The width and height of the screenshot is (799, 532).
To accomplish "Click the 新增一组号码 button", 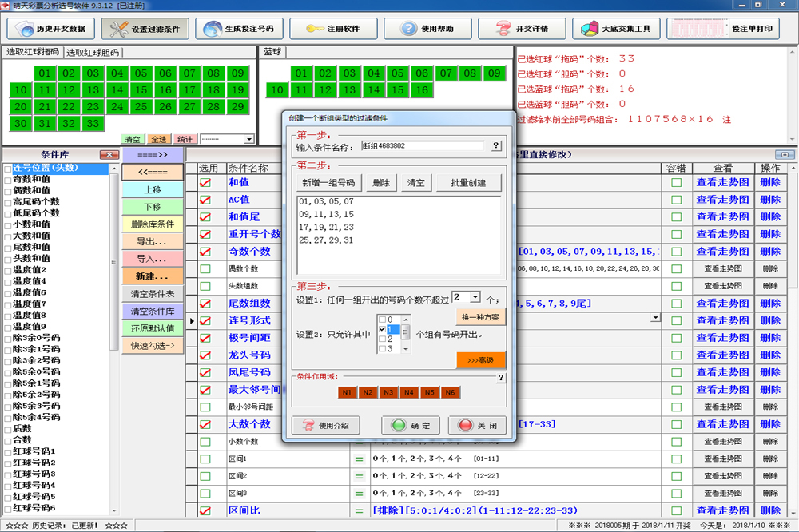I will pyautogui.click(x=328, y=182).
